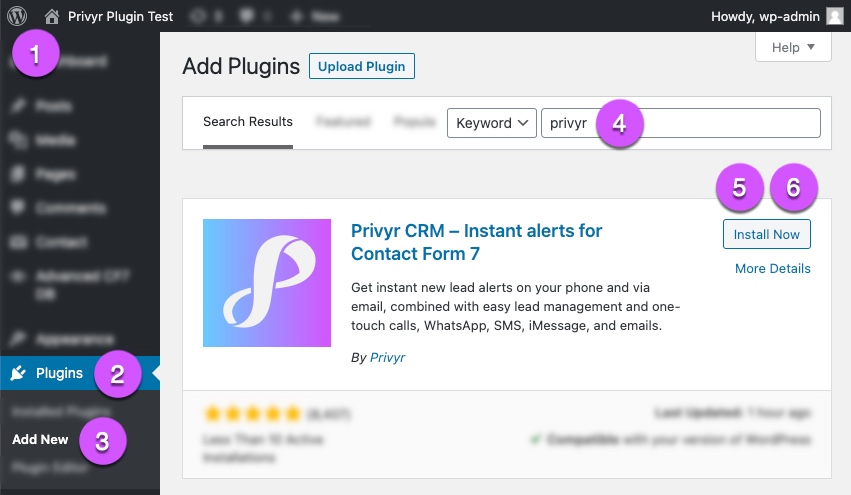Click the user avatar next to Howdy
This screenshot has height=495, width=851.
pyautogui.click(x=835, y=16)
